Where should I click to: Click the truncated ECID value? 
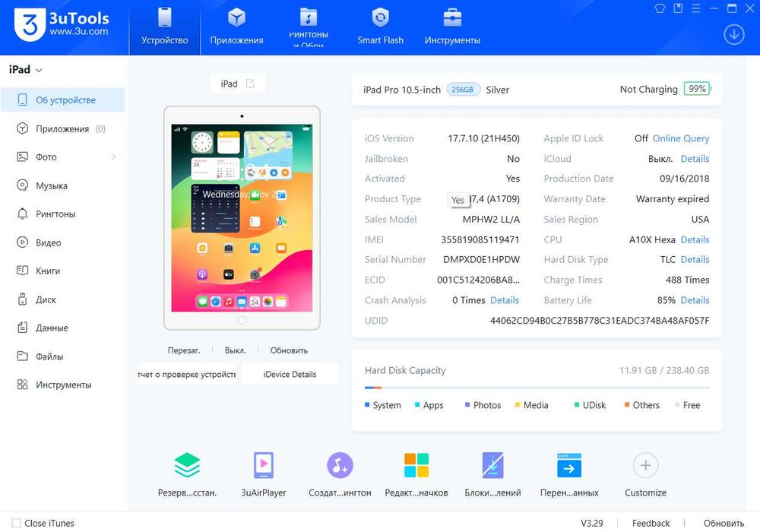[478, 280]
